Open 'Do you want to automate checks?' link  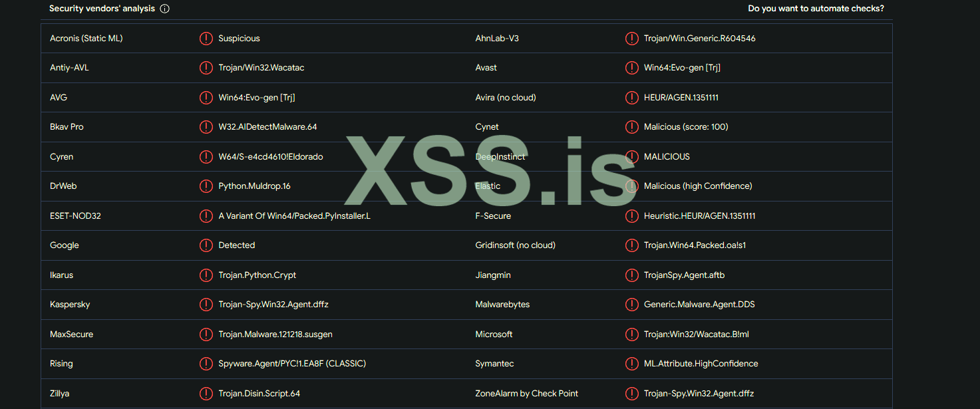click(816, 9)
